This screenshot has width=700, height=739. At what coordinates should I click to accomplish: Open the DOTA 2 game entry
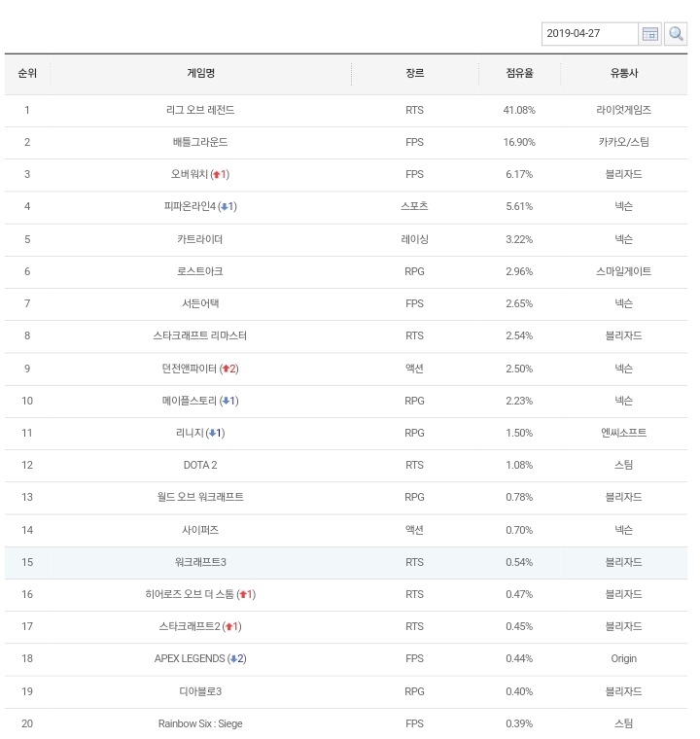[200, 466]
